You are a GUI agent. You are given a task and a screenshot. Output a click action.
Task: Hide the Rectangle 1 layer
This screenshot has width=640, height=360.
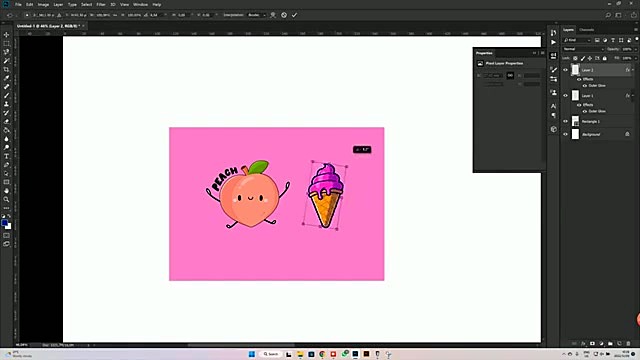tap(565, 121)
